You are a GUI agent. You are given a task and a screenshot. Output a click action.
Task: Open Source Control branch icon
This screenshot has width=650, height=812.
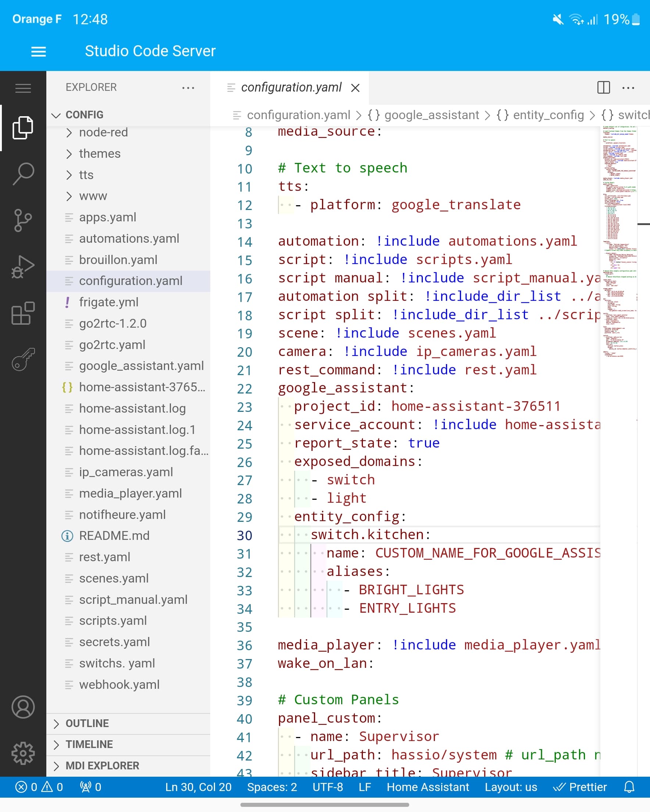(23, 220)
